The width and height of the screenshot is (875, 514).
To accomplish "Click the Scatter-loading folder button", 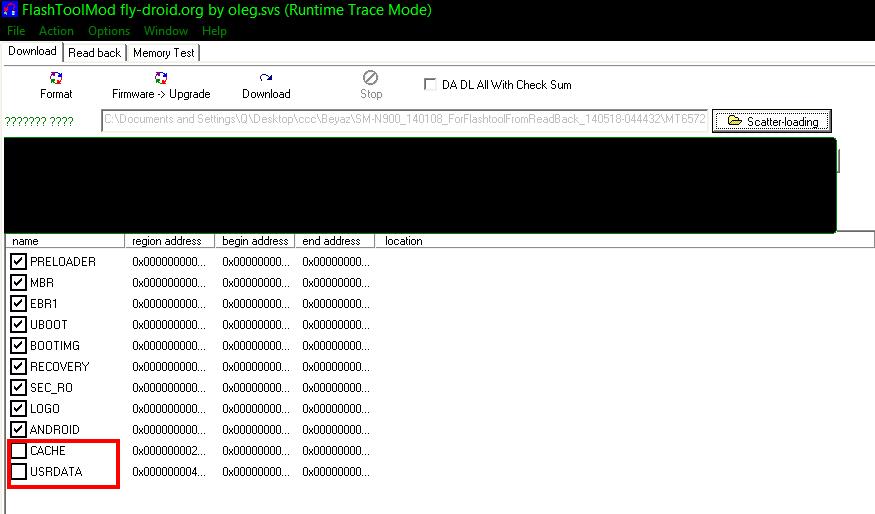I will click(772, 121).
